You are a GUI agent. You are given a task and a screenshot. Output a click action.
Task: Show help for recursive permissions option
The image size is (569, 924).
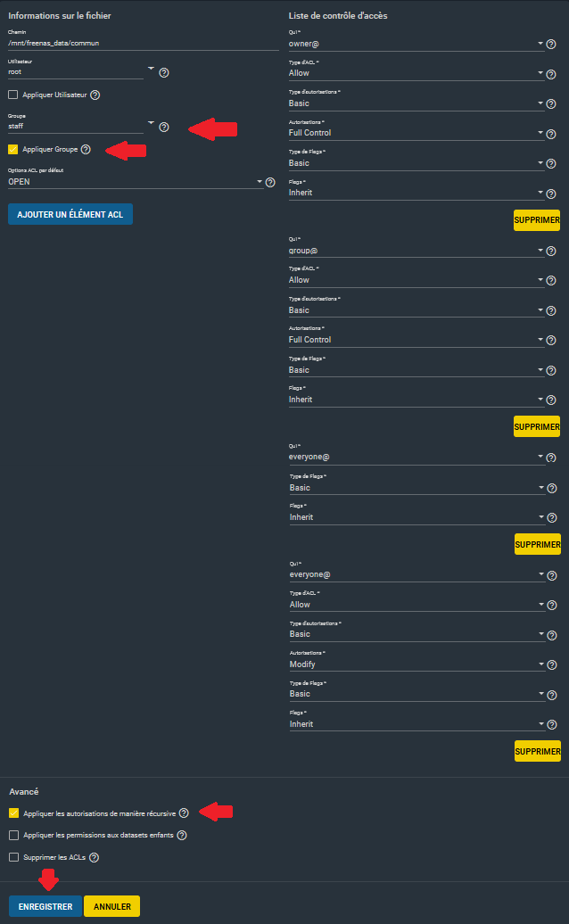184,813
